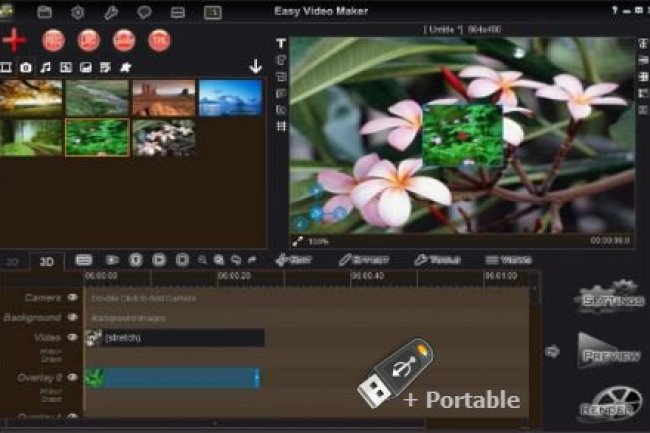Screen dimensions: 650x433
Task: Toggle the grid icon beside the preview
Action: pos(281,125)
